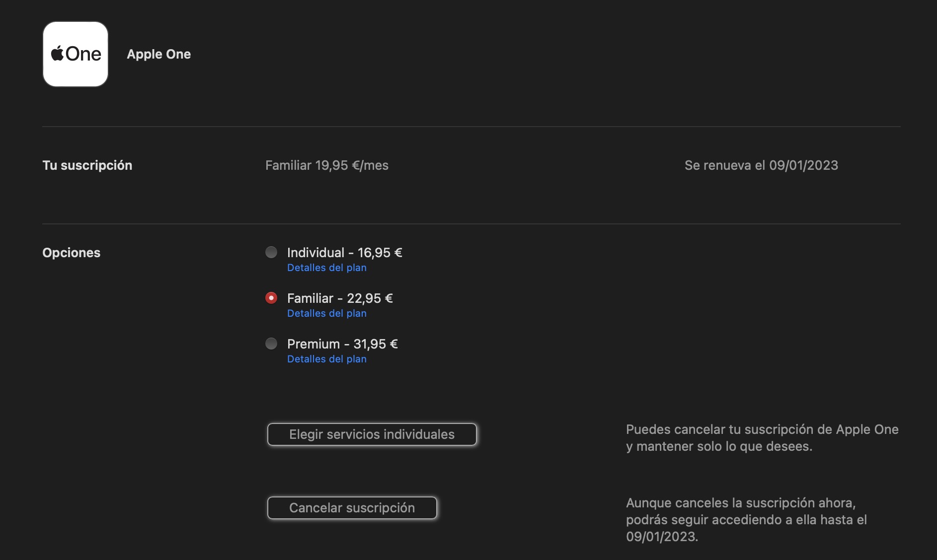Click the 'Aunque canceles la suscripción ahora' note
This screenshot has width=937, height=560.
point(746,520)
